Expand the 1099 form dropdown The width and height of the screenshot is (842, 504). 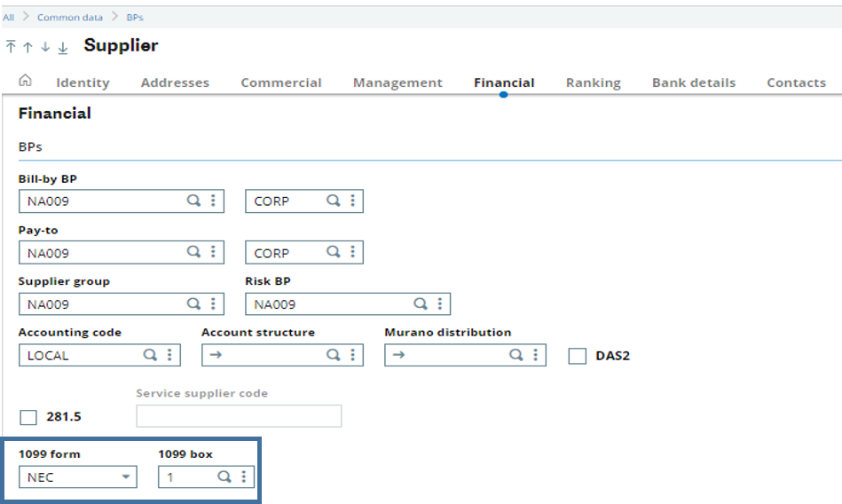127,477
